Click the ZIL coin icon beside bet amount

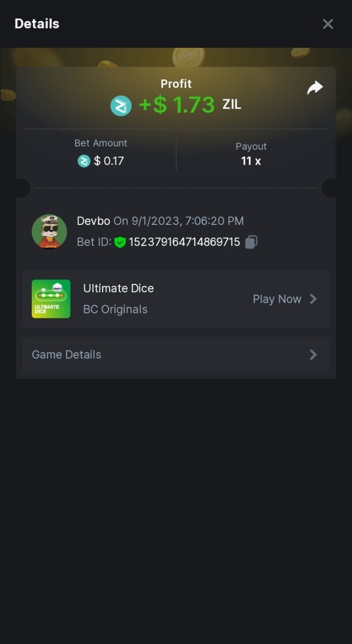[x=84, y=160]
